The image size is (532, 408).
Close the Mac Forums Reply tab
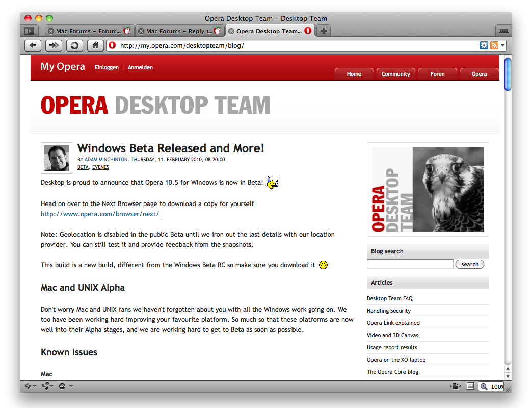click(x=141, y=31)
